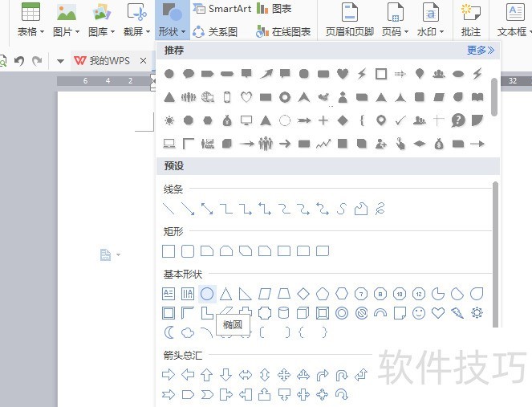
Task: Select the trapezoid basic shape
Action: [284, 294]
